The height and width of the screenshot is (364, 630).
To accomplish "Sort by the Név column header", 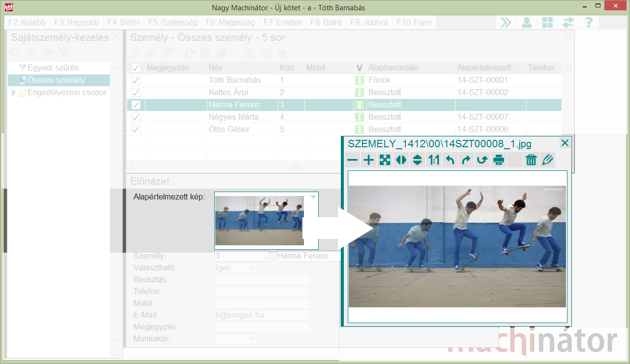I will [242, 68].
